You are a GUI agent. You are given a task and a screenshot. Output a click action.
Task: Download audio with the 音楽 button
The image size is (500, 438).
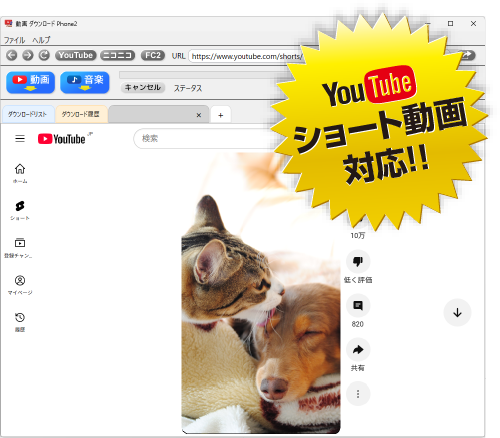85,82
